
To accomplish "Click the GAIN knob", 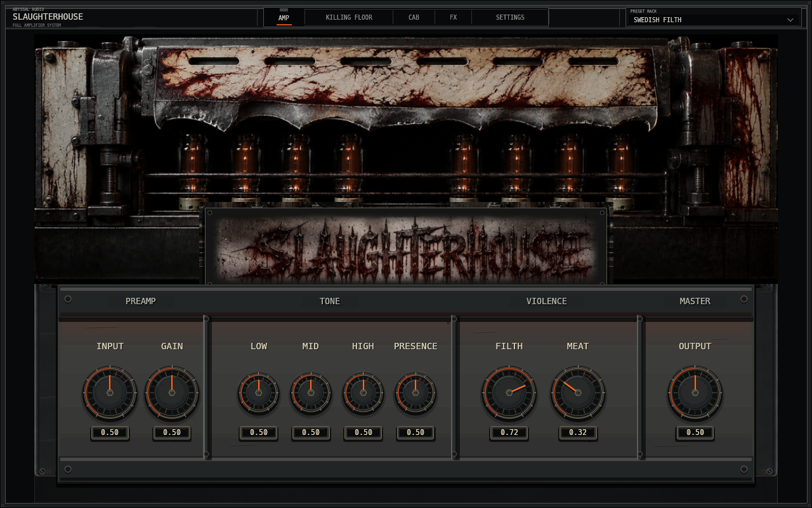I will pyautogui.click(x=172, y=392).
